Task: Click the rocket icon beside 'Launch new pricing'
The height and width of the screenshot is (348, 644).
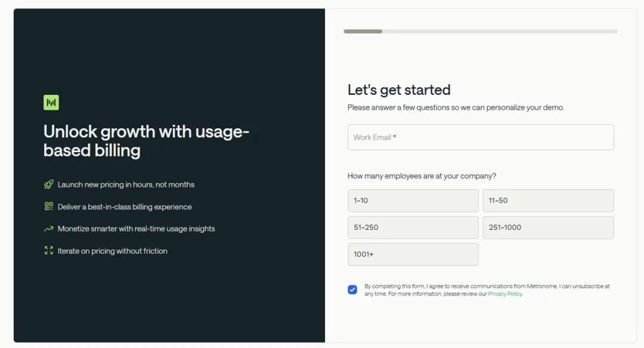Action: pyautogui.click(x=49, y=184)
